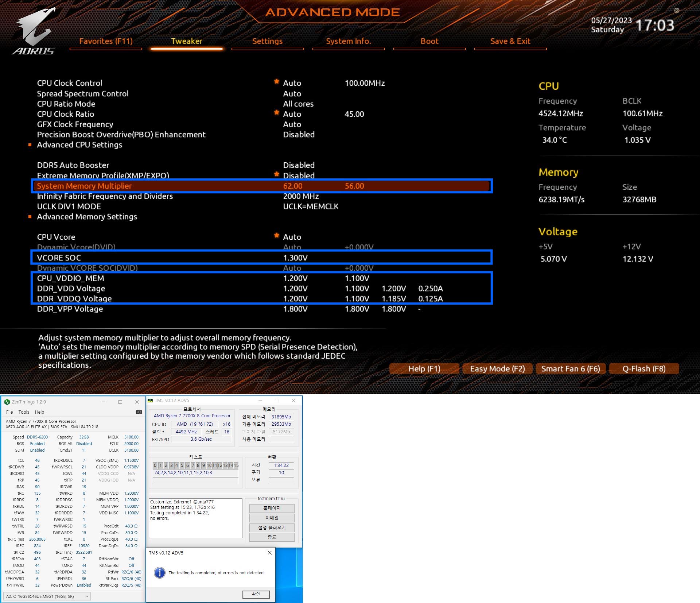Click the favorite star beside CPU Vcore
This screenshot has width=700, height=603.
tap(277, 236)
